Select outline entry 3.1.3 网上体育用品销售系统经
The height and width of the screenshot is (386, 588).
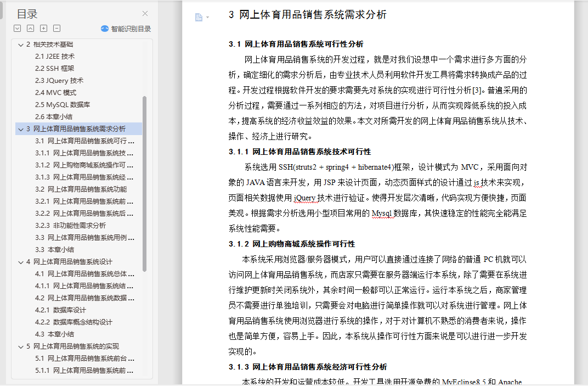pyautogui.click(x=84, y=177)
